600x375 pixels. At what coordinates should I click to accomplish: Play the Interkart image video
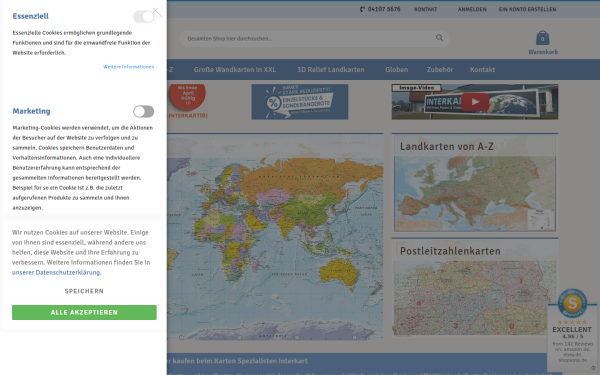475,102
